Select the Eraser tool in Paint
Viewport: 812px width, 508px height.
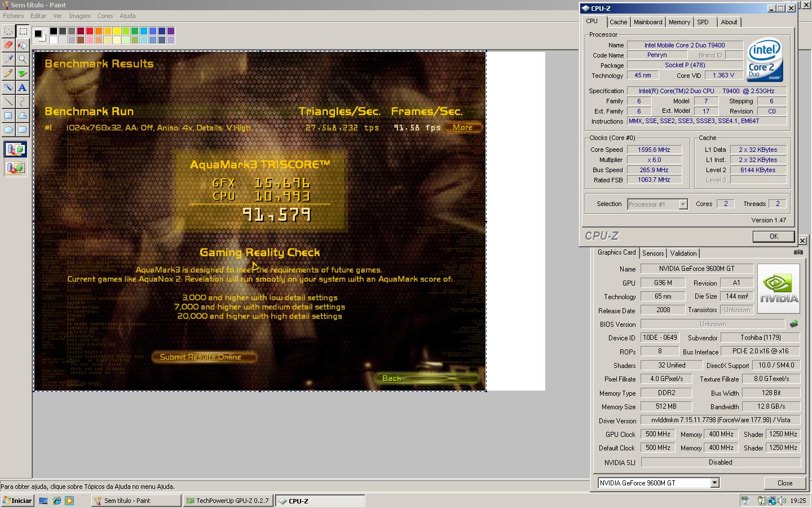click(8, 45)
